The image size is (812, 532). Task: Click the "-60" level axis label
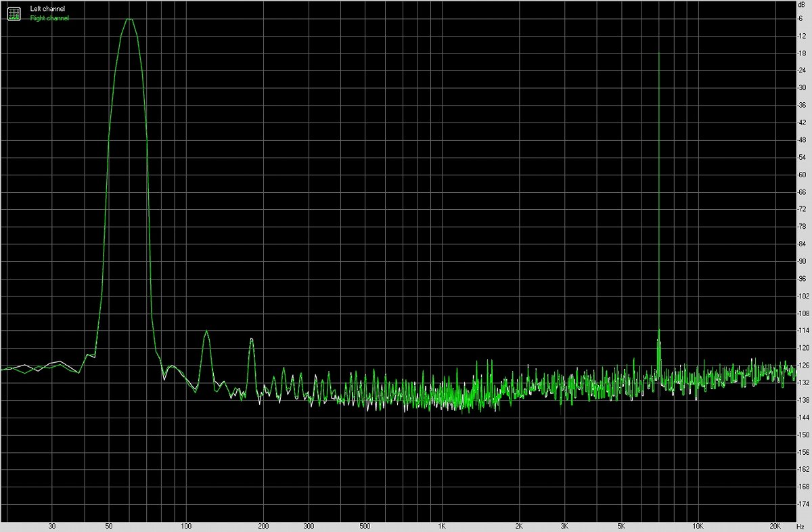(x=802, y=175)
